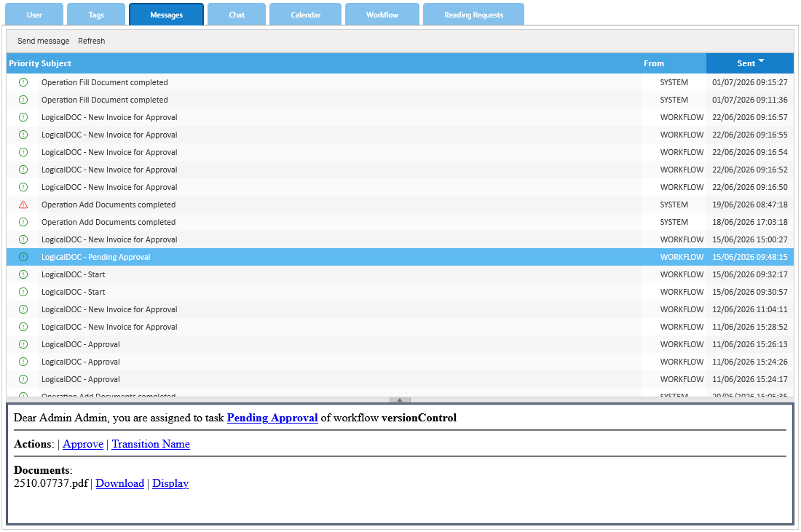Screen dimensions: 801x532
Task: Click priority icon of invoice message 12/06/2026 11:04:11
Action: (x=23, y=309)
